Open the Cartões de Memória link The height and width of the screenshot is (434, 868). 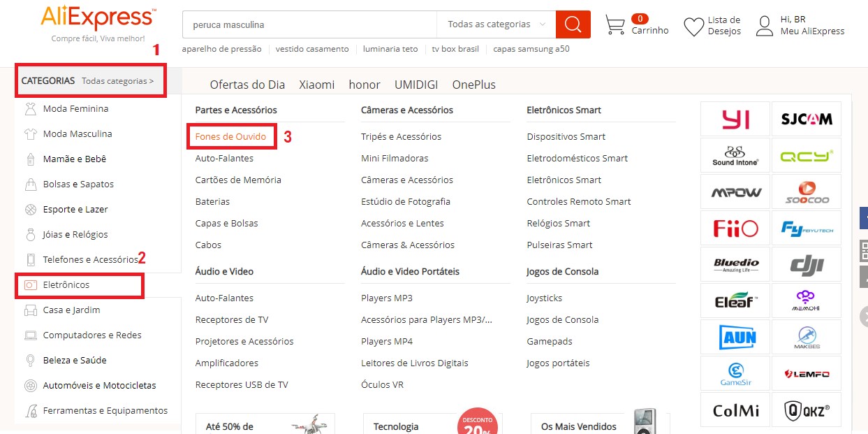point(238,180)
